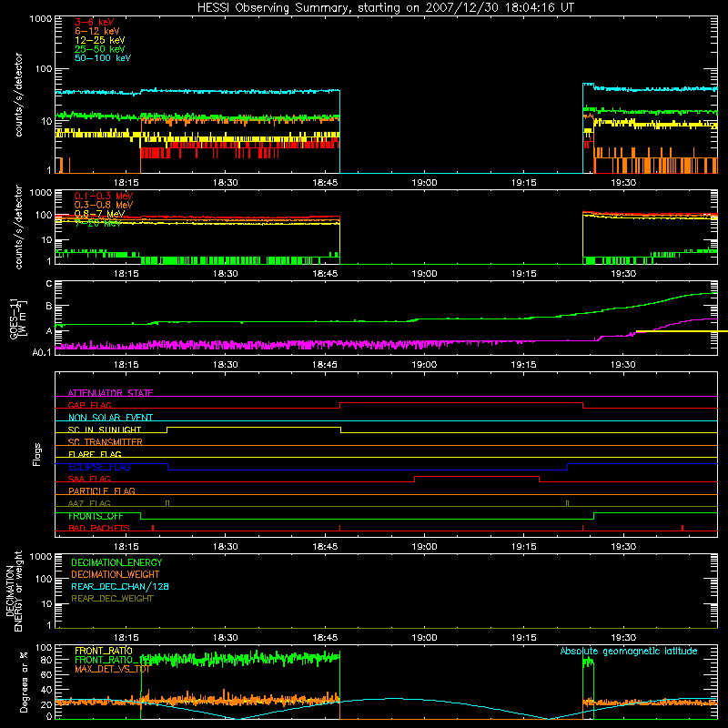728x728 pixels.
Task: Select the SAA_FLAG label
Action: (89, 479)
